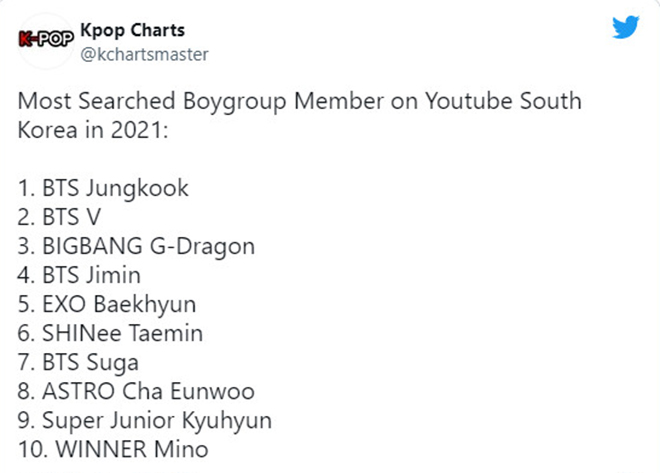Select the '9. Super Junior Kyuhyun' line
The image size is (660, 473).
pos(145,421)
